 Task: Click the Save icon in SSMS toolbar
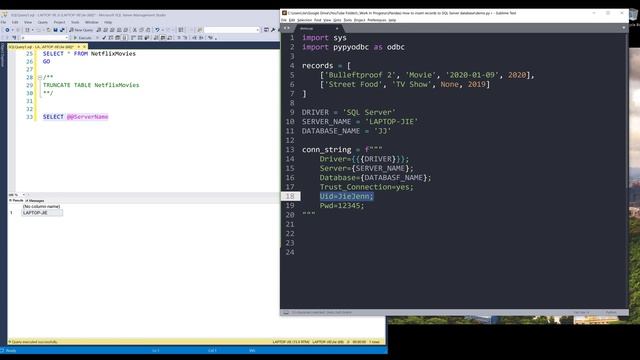(56, 30)
